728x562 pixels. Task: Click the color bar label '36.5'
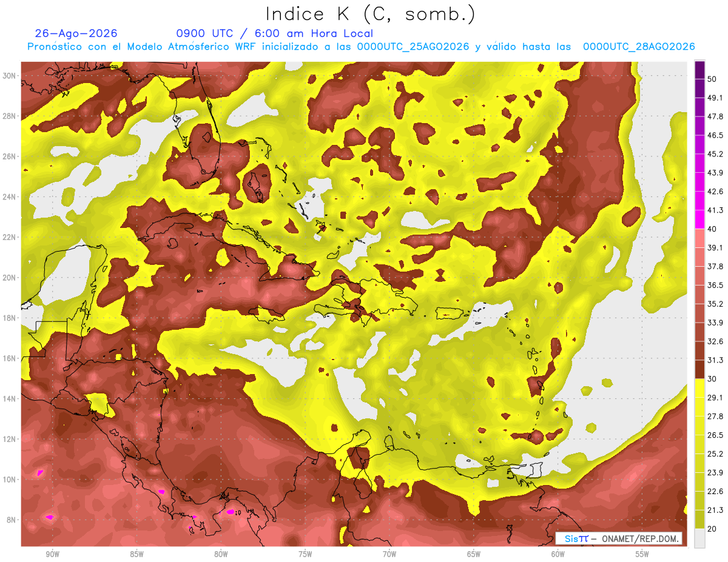pyautogui.click(x=715, y=286)
